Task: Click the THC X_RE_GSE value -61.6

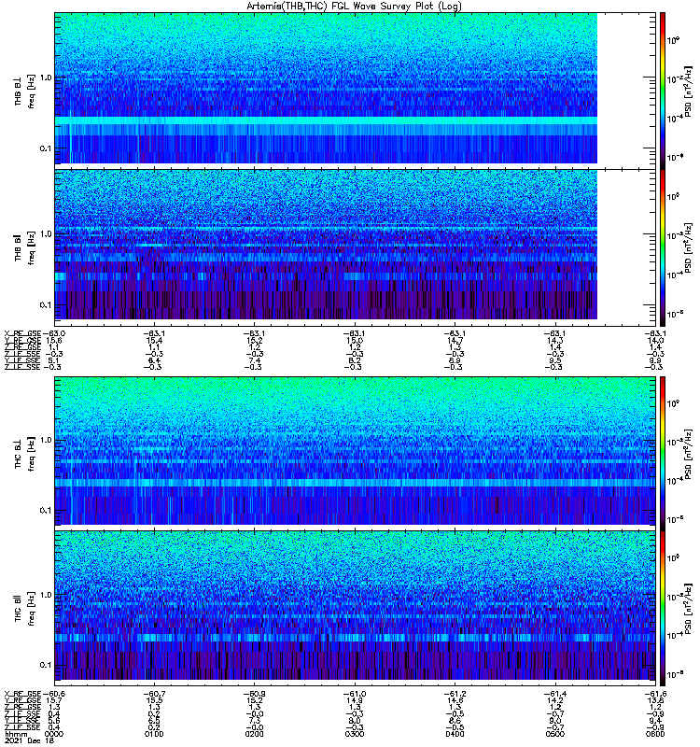Action: coord(655,694)
